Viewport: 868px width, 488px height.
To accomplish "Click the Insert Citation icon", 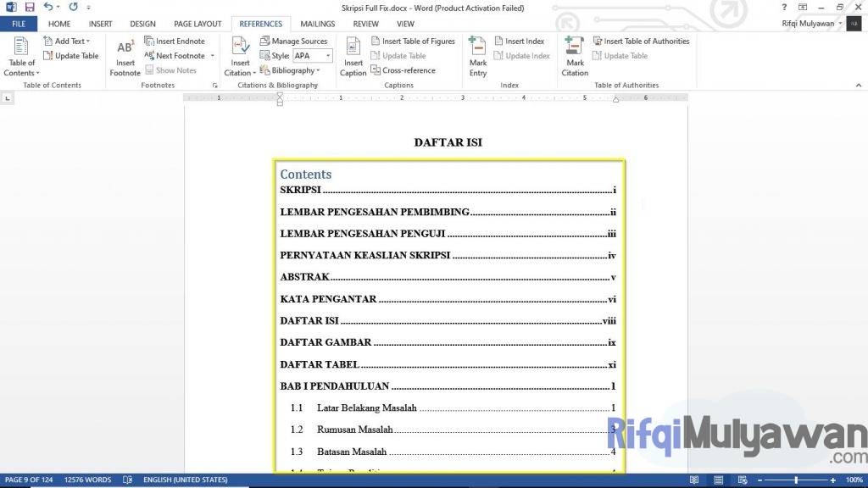I will pos(240,48).
